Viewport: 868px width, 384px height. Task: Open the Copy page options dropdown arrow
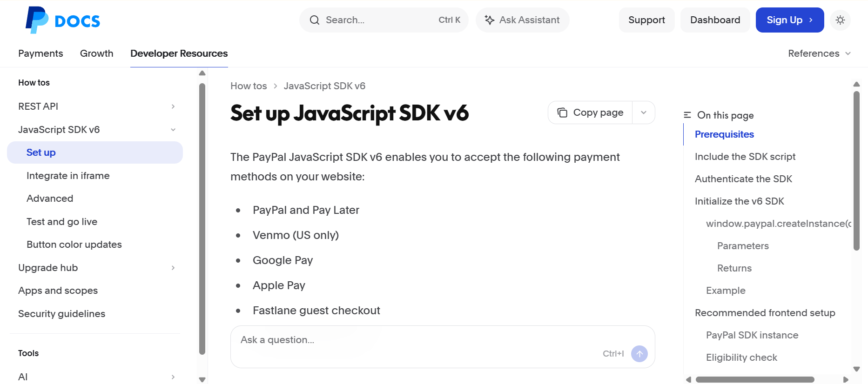click(x=644, y=113)
